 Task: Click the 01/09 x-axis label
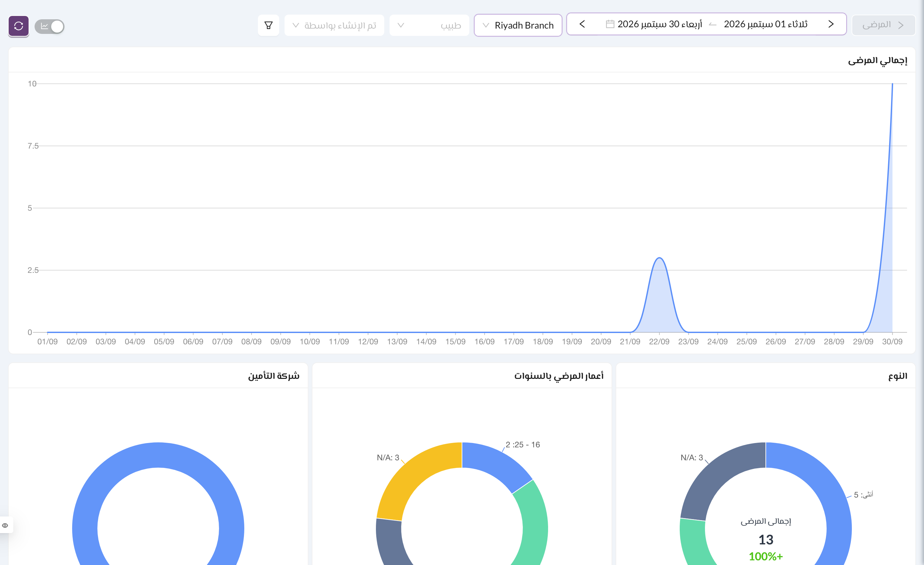coord(47,342)
